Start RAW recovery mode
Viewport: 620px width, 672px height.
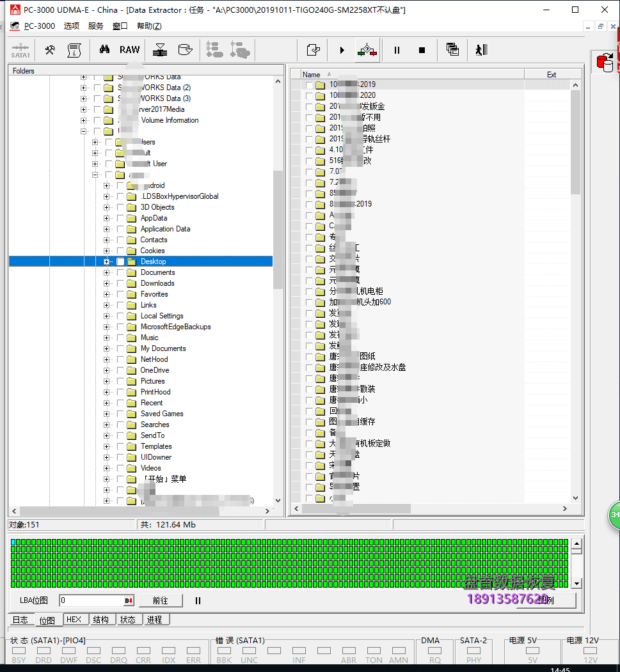point(129,50)
